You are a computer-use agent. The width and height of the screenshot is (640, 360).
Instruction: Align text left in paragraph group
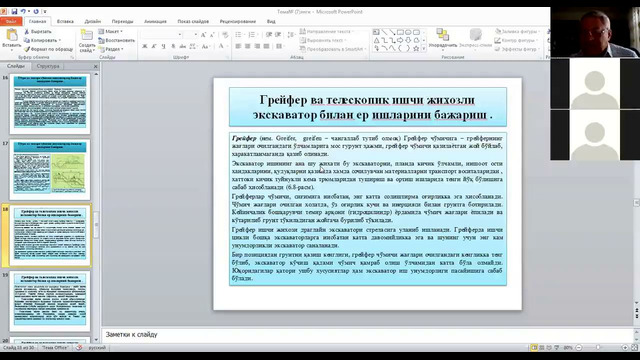click(238, 47)
